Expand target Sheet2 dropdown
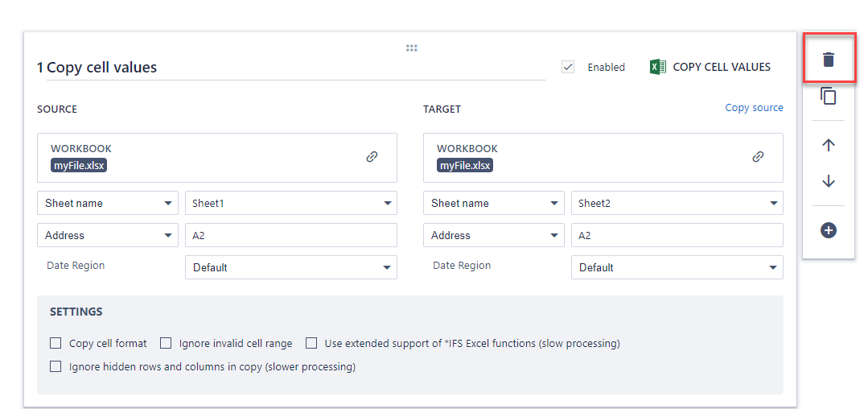868x409 pixels. coord(677,203)
